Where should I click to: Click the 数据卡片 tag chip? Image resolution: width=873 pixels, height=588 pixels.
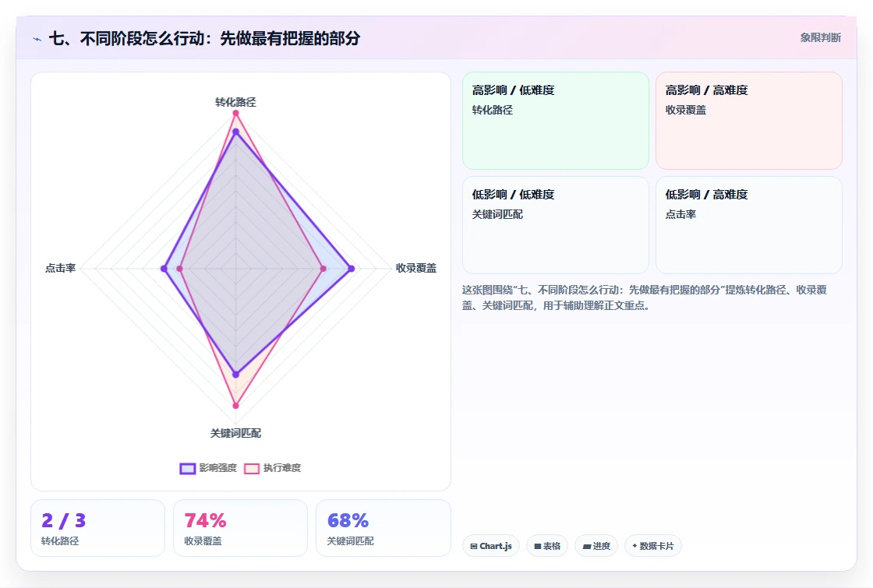point(653,546)
